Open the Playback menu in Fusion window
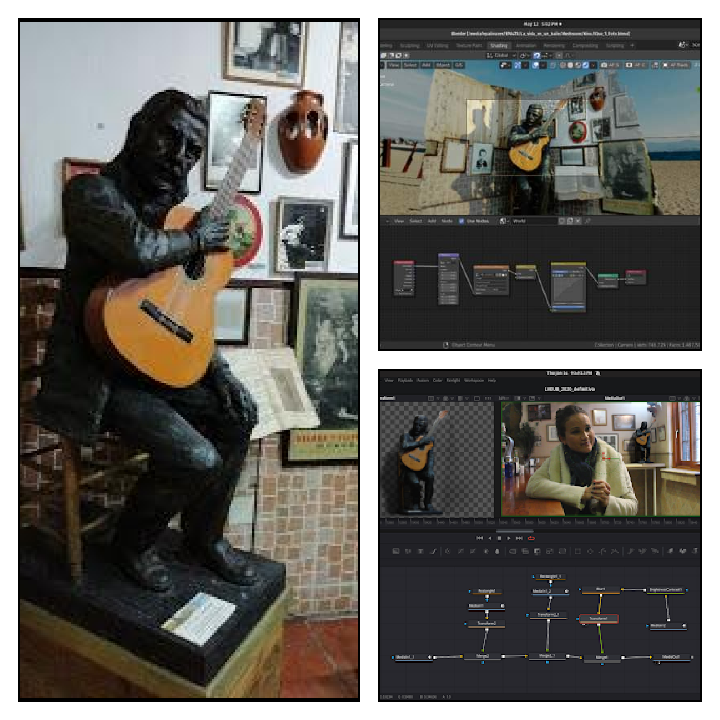Viewport: 720px width, 720px height. pos(405,380)
